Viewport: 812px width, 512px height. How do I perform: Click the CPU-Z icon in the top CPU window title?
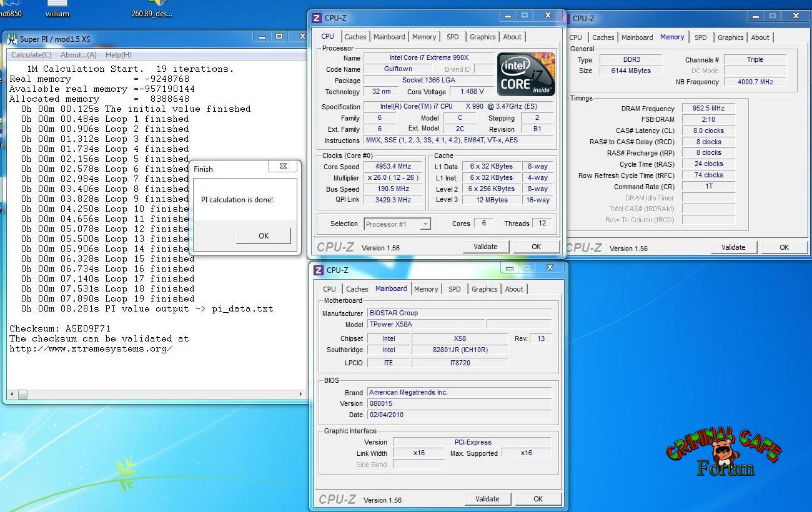tap(317, 18)
